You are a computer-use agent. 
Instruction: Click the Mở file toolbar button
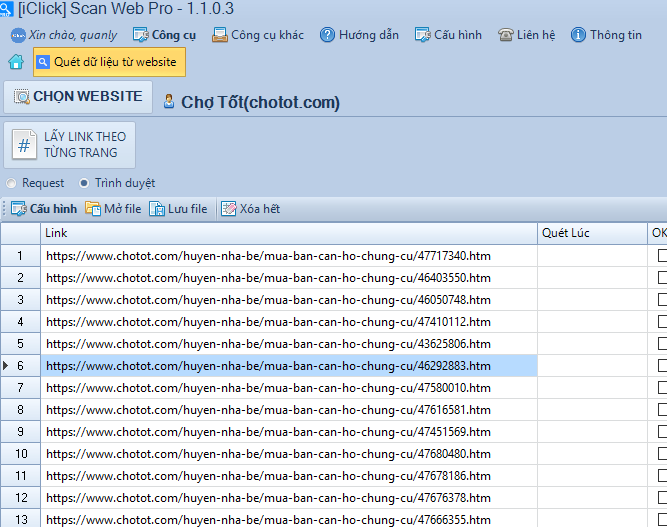point(113,209)
